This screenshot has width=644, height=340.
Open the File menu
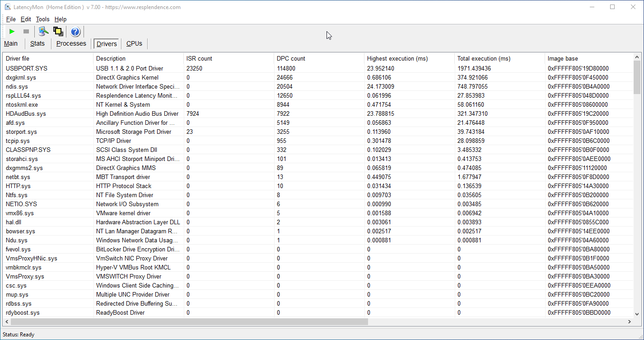coord(11,19)
